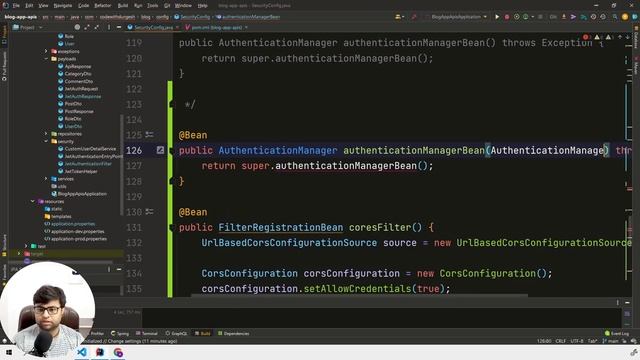Click the Git update project icon
Viewport: 640px width, 360px height.
tap(564, 17)
